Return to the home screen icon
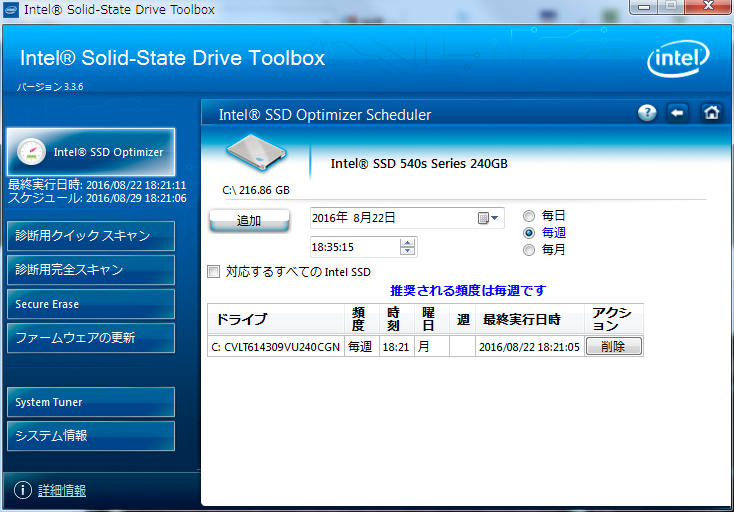This screenshot has width=734, height=512. 711,113
